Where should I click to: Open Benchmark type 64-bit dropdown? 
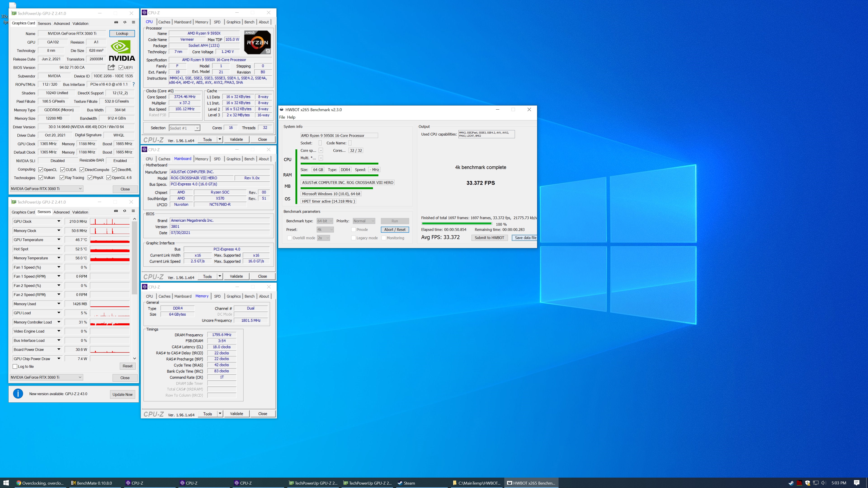pyautogui.click(x=325, y=221)
